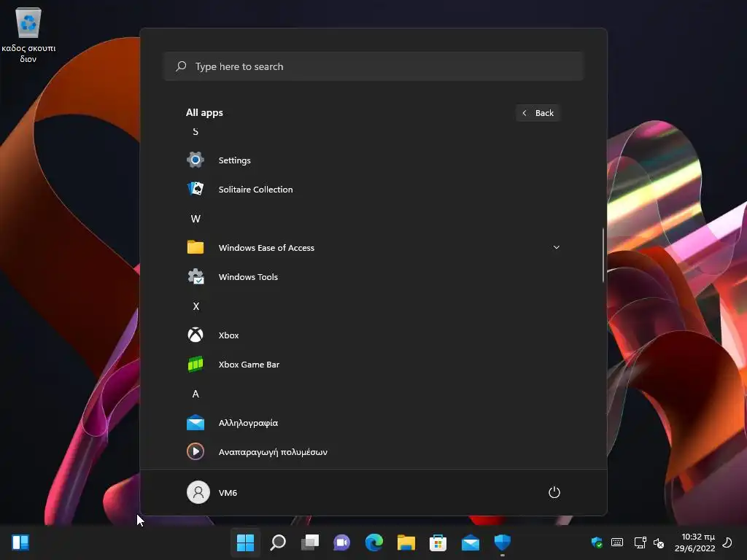The image size is (747, 560).
Task: Click the letter X section header
Action: tap(196, 306)
